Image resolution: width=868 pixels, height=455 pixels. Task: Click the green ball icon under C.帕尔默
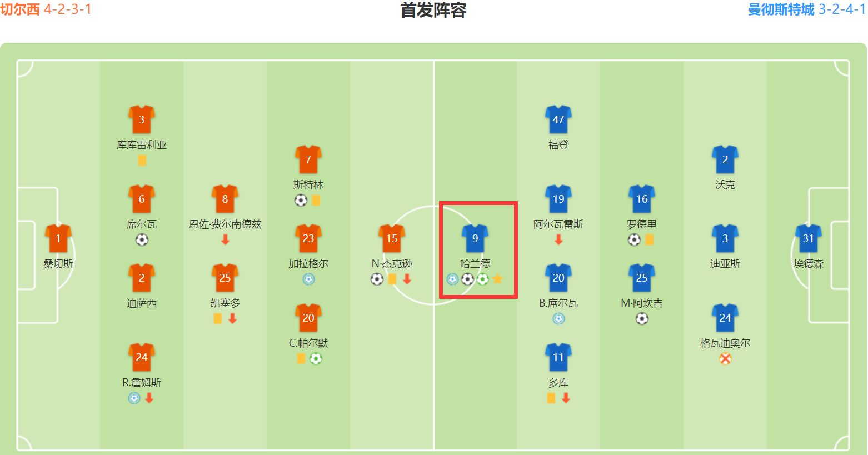pos(316,358)
